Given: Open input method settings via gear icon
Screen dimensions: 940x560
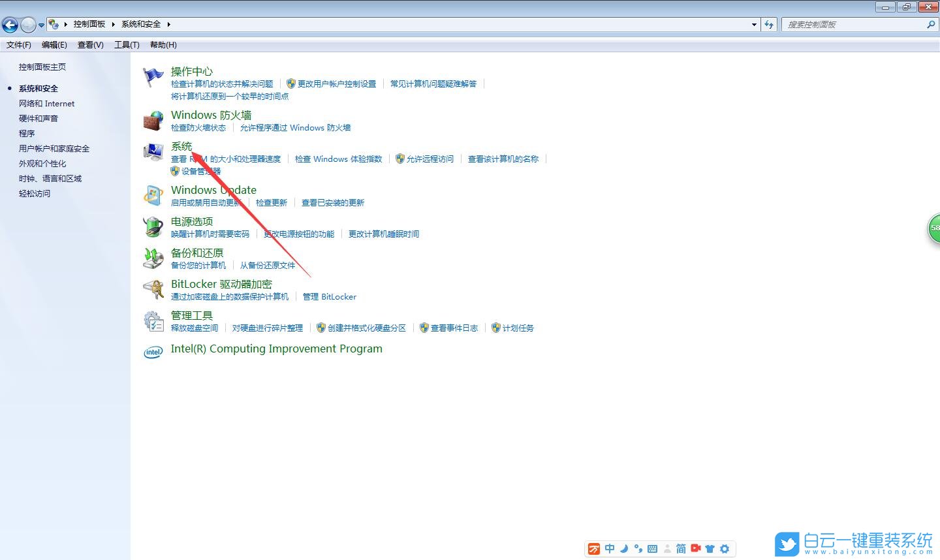Looking at the screenshot, I should tap(725, 549).
